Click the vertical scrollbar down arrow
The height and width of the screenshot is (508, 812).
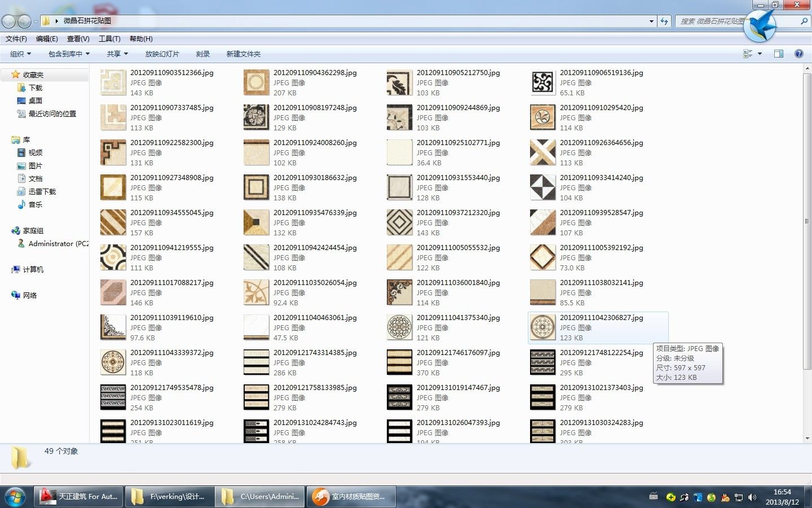tap(807, 438)
